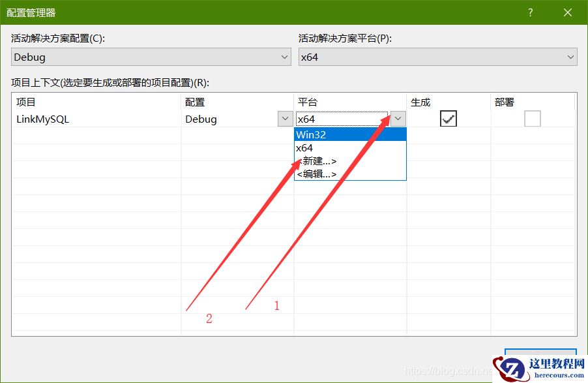Viewport: 588px width, 383px height.
Task: Click the 生成 column header
Action: coord(448,102)
